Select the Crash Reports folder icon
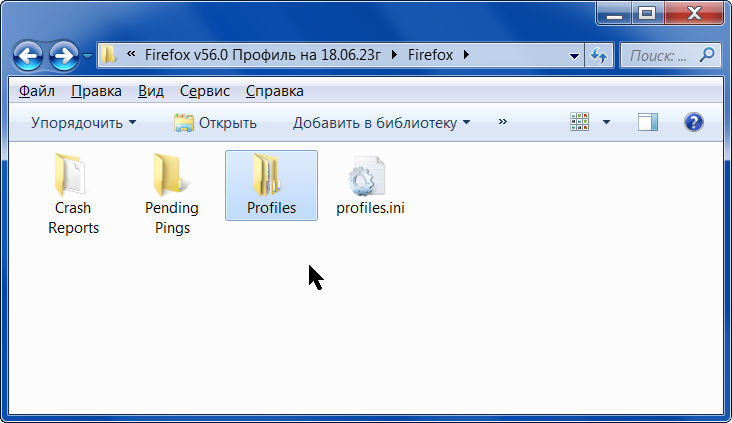The image size is (732, 423). [x=70, y=175]
